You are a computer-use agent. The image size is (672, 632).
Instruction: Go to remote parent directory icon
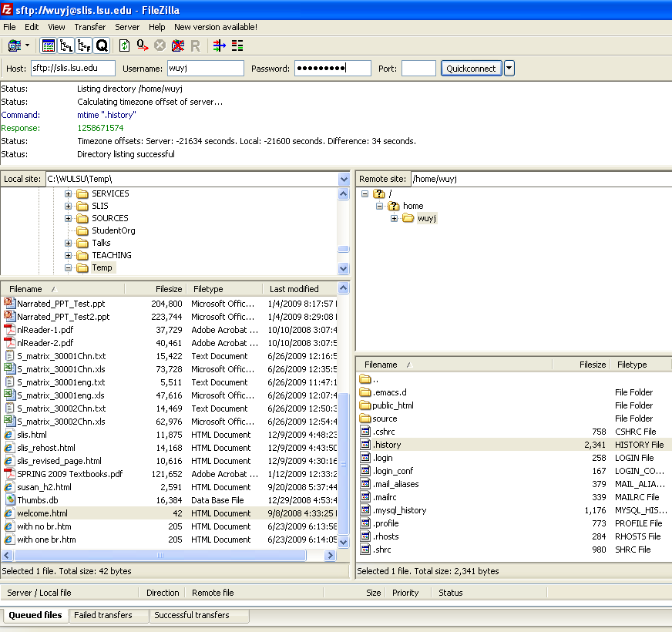(x=365, y=379)
